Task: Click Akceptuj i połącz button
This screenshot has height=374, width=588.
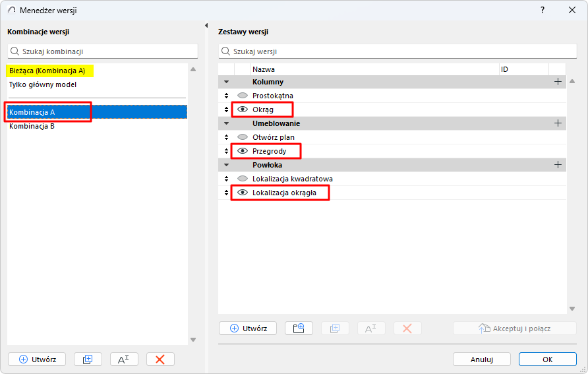Action: click(514, 328)
